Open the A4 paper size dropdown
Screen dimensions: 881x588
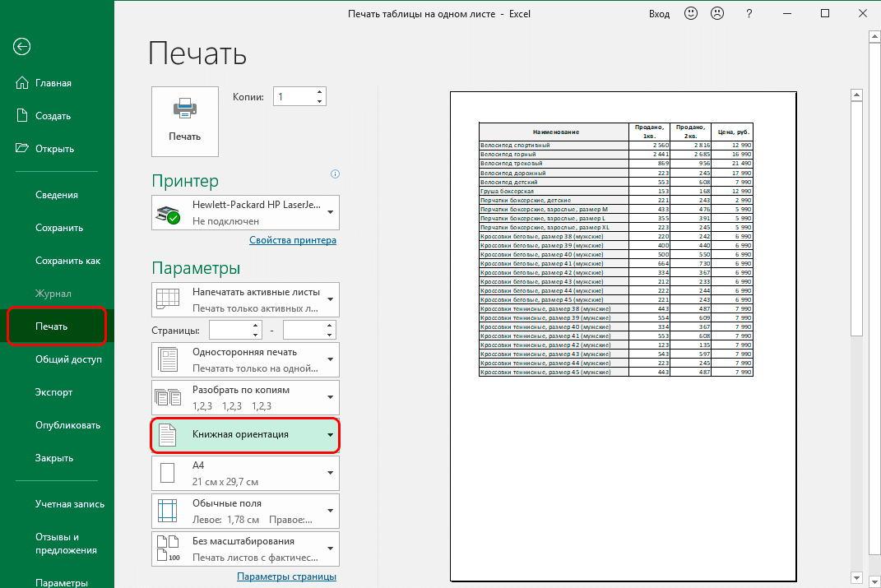click(x=245, y=473)
